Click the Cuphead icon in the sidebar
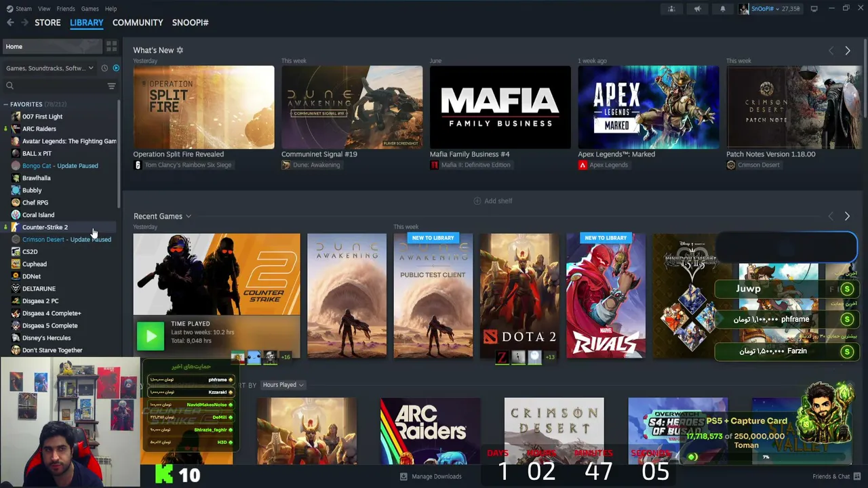 (16, 264)
